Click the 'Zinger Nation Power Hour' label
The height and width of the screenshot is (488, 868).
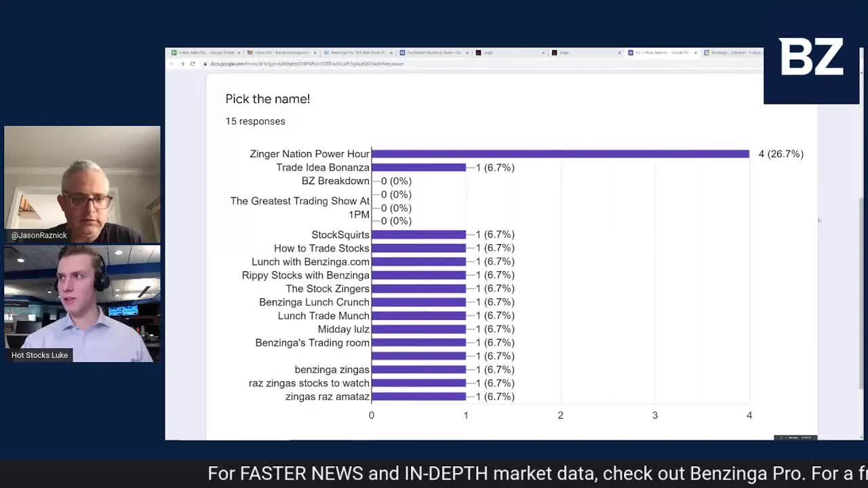pyautogui.click(x=309, y=154)
